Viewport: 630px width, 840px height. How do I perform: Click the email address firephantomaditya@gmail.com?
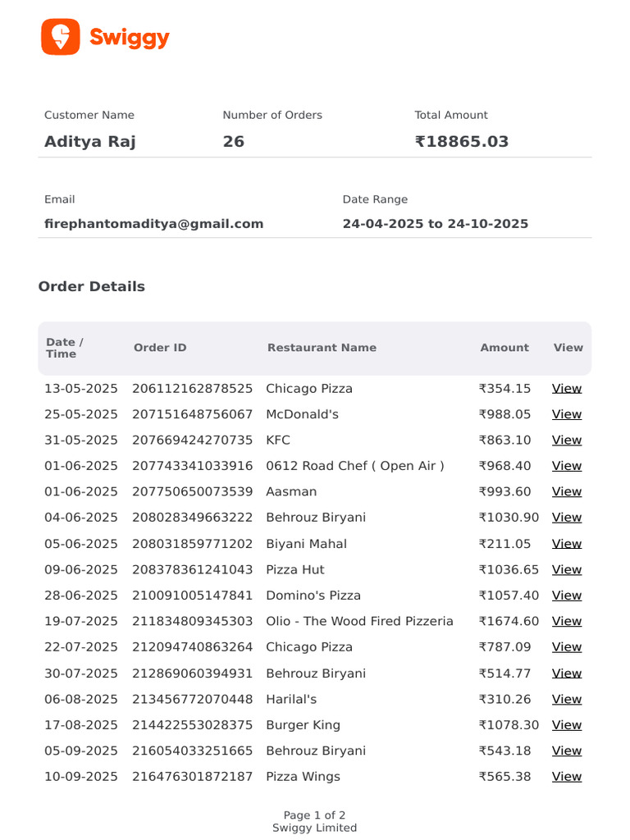pos(153,224)
